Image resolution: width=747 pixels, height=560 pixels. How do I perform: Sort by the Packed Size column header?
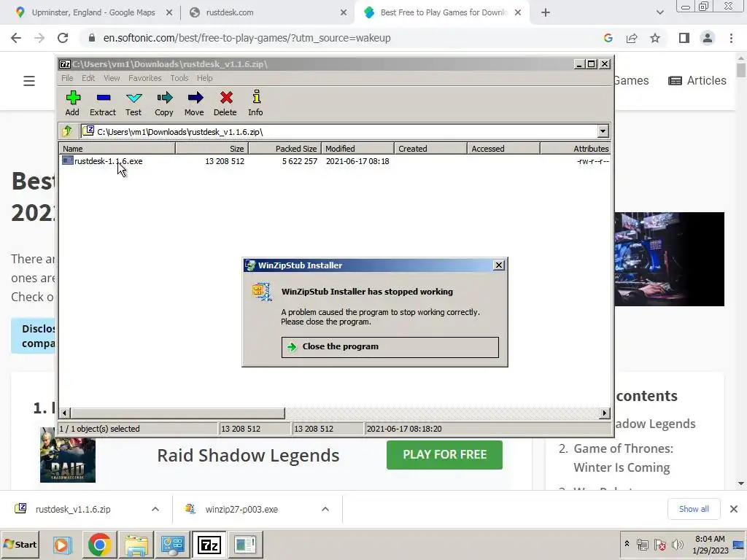click(x=285, y=149)
